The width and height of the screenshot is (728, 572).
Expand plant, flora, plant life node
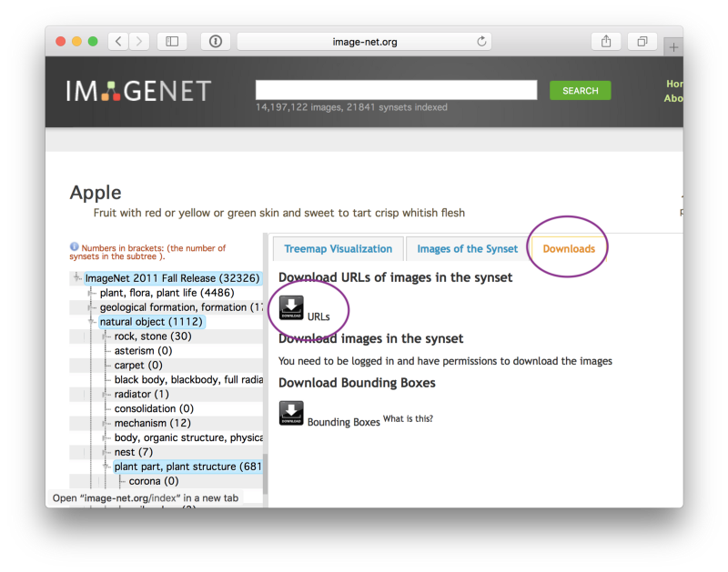tap(92, 293)
